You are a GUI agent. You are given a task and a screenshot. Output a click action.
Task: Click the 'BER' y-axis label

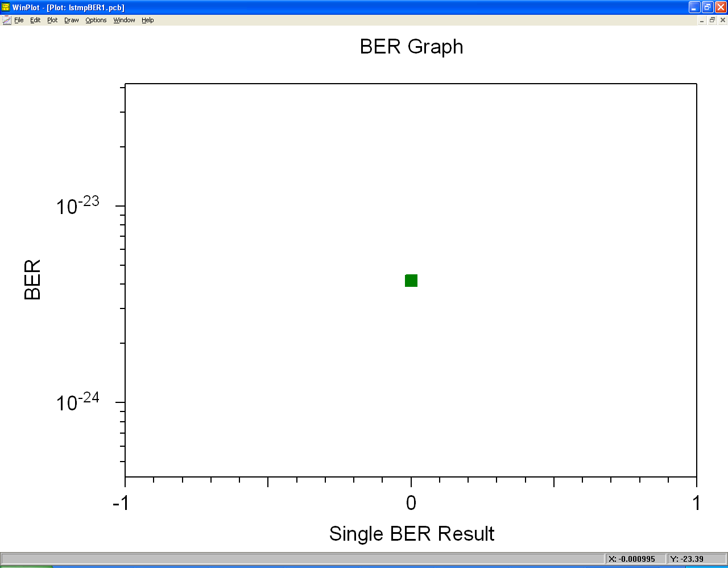[x=32, y=279]
